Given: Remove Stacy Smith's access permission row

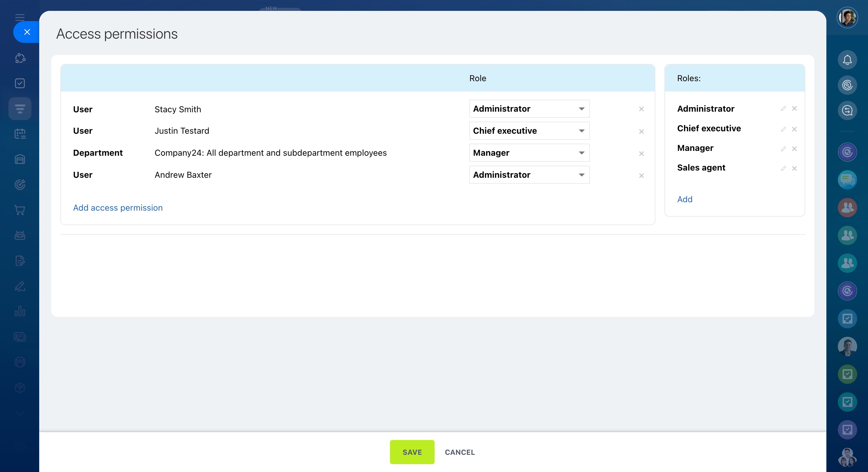Looking at the screenshot, I should pyautogui.click(x=641, y=109).
